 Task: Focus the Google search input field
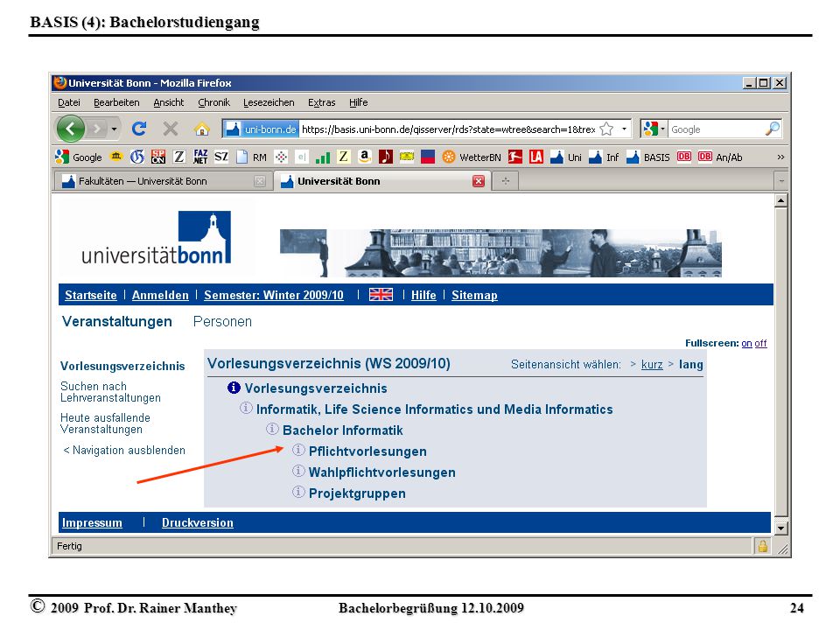(717, 129)
